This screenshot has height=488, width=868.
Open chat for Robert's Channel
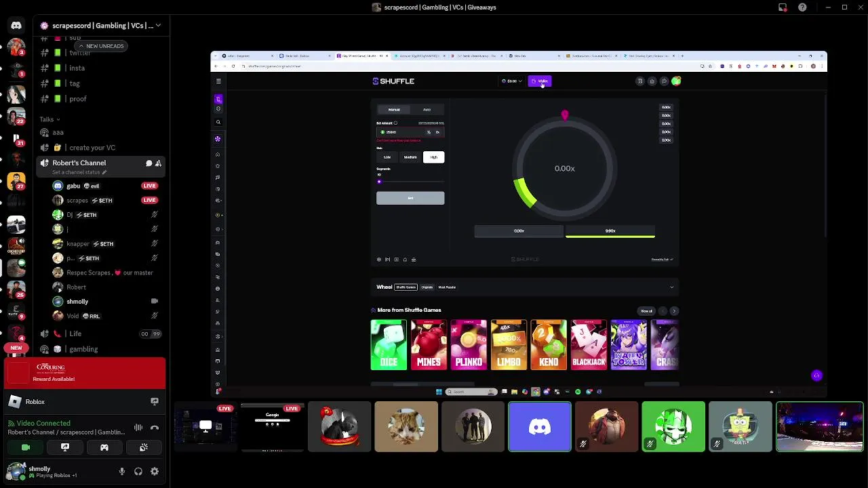click(x=149, y=163)
